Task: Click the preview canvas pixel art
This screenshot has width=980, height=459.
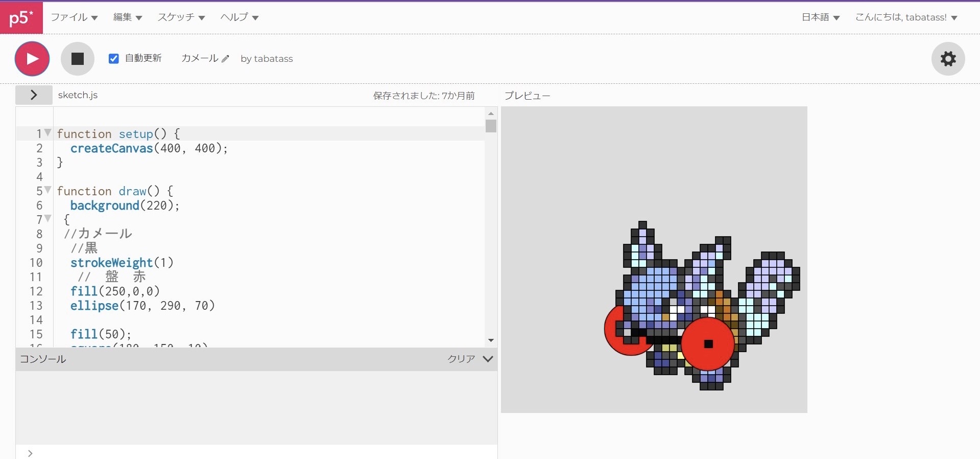Action: tap(702, 306)
